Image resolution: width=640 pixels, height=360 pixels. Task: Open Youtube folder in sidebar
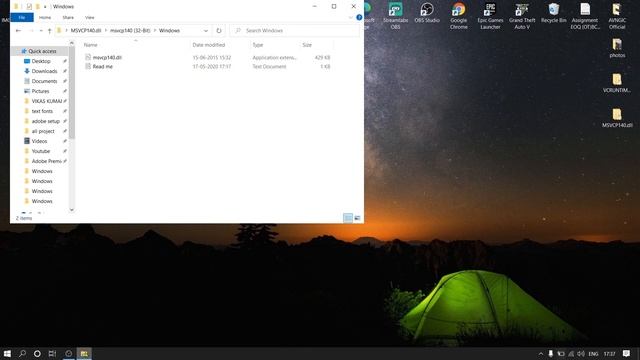pyautogui.click(x=40, y=151)
